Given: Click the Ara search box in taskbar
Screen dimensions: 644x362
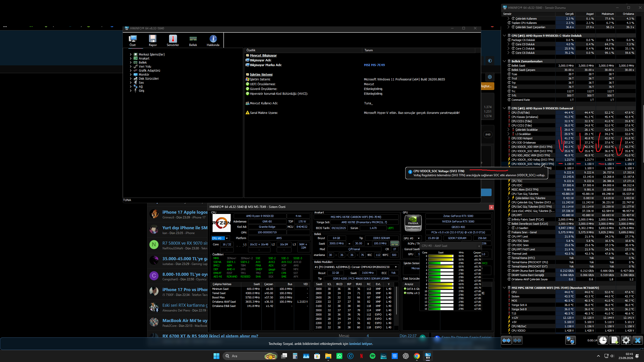Looking at the screenshot, I should (250, 356).
